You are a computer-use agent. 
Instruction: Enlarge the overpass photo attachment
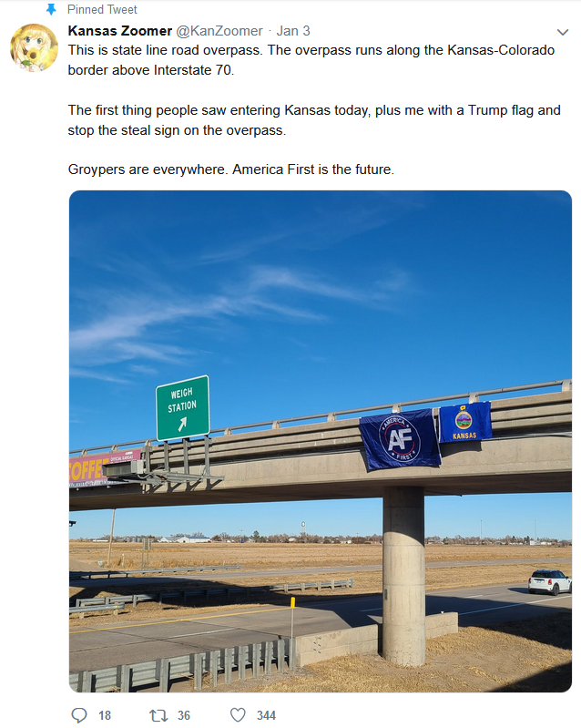(x=321, y=441)
